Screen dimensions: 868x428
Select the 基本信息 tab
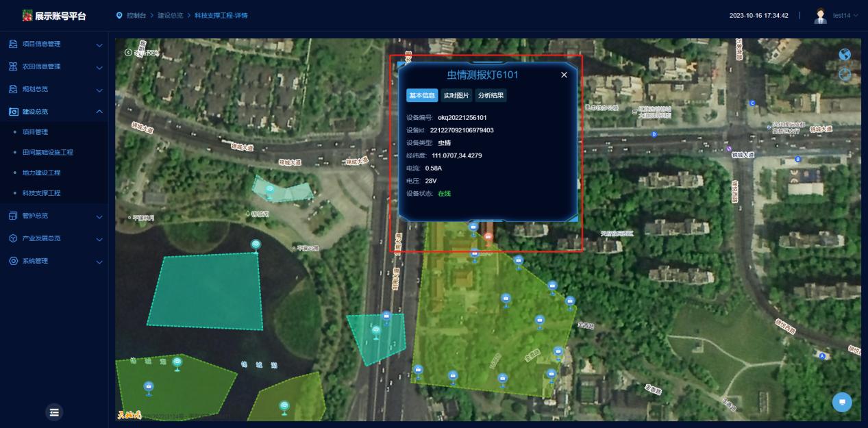pyautogui.click(x=422, y=95)
